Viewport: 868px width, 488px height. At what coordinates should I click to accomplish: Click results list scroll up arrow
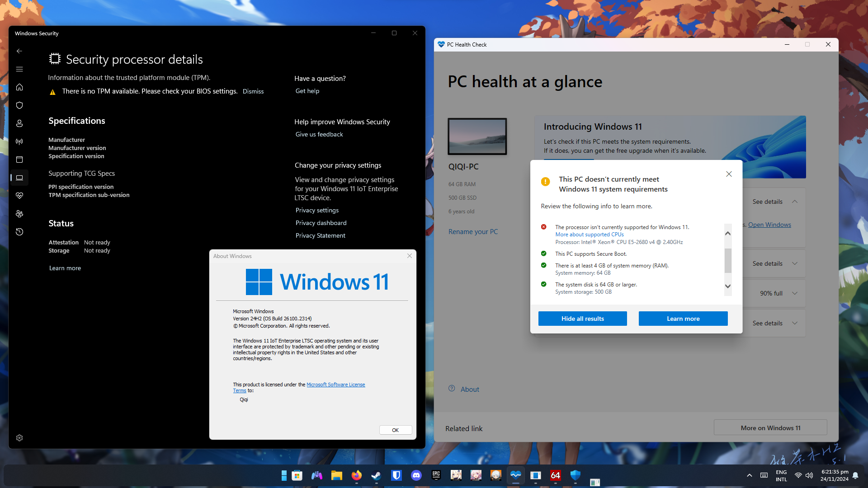tap(728, 233)
